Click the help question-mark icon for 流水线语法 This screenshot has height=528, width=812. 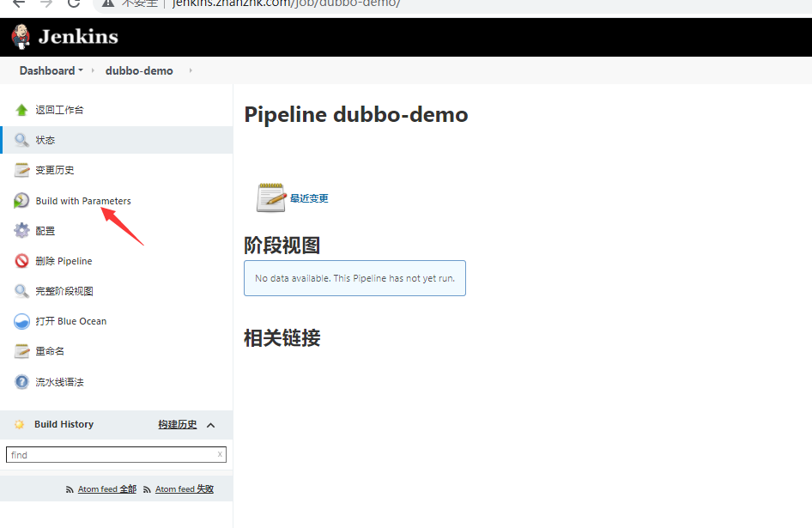21,382
